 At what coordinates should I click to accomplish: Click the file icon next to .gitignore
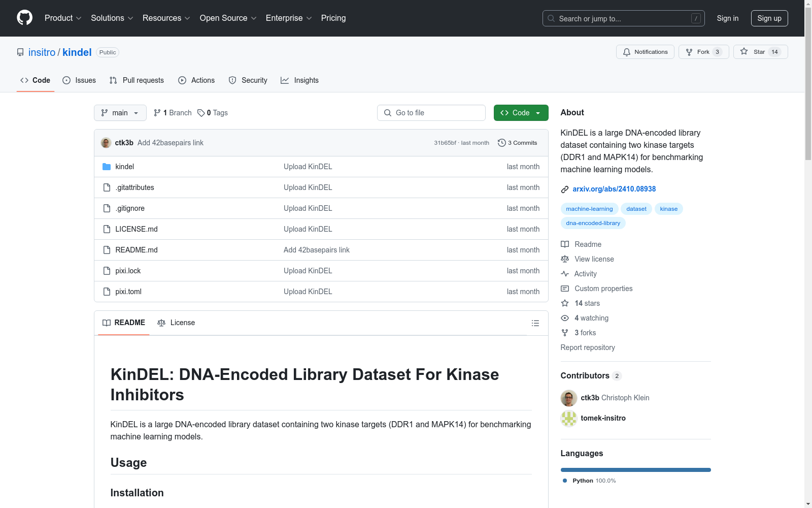pos(107,208)
